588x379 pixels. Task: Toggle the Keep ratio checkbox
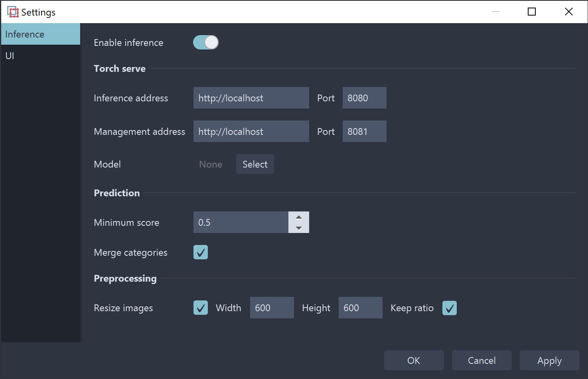click(x=450, y=308)
